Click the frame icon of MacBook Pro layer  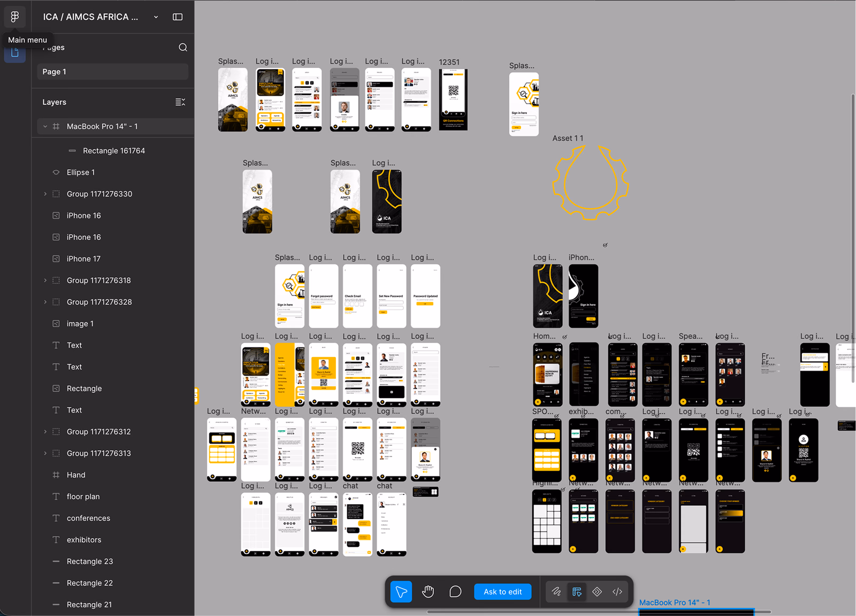(56, 127)
